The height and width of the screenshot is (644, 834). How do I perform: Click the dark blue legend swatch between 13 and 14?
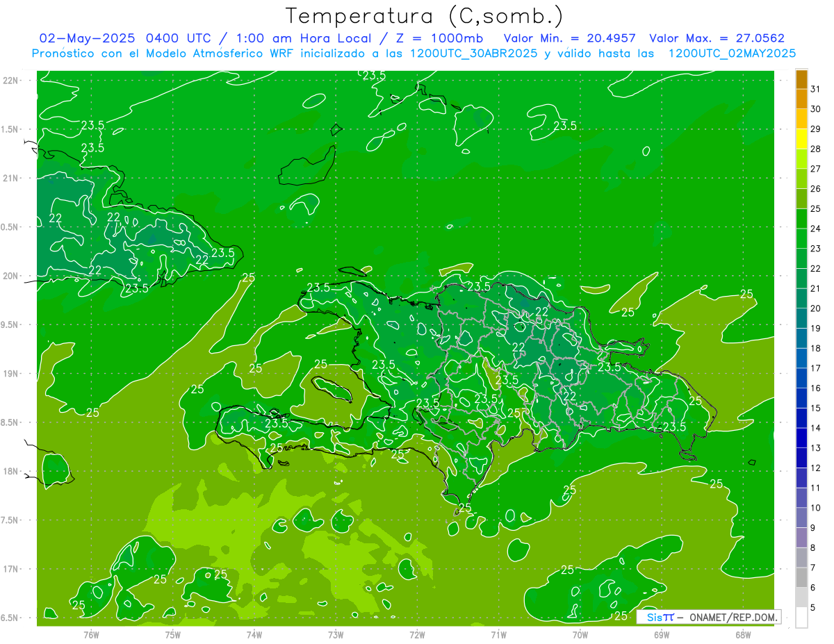click(801, 438)
